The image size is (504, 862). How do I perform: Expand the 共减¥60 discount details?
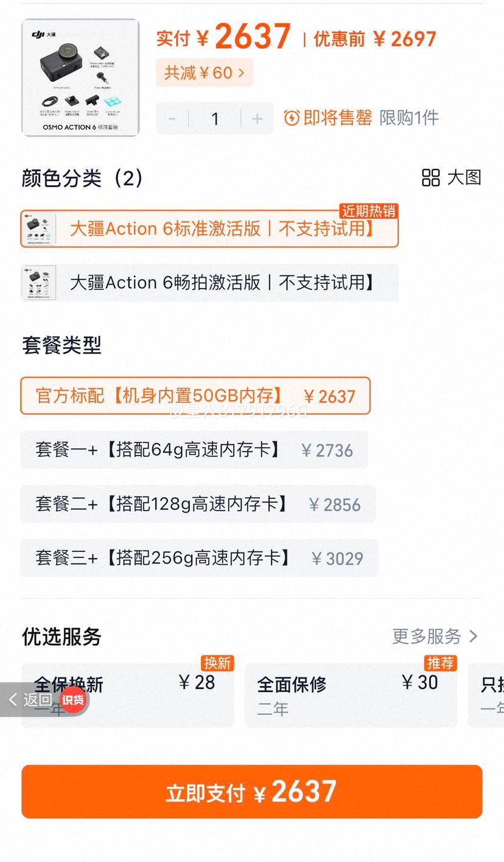click(205, 73)
